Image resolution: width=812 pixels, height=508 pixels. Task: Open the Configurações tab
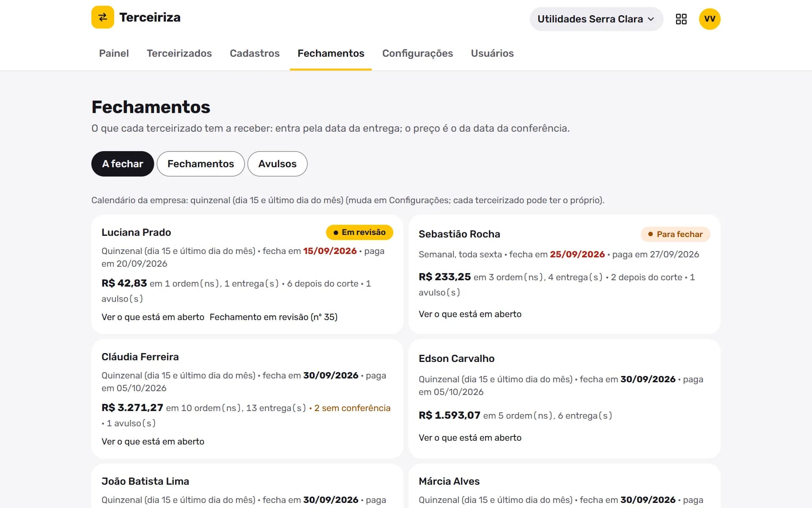coord(417,53)
